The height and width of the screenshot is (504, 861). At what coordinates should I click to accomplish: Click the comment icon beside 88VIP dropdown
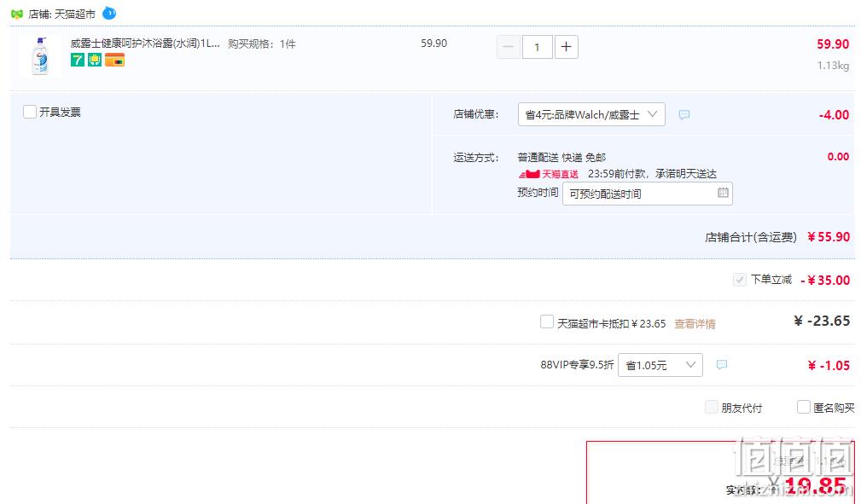point(722,365)
